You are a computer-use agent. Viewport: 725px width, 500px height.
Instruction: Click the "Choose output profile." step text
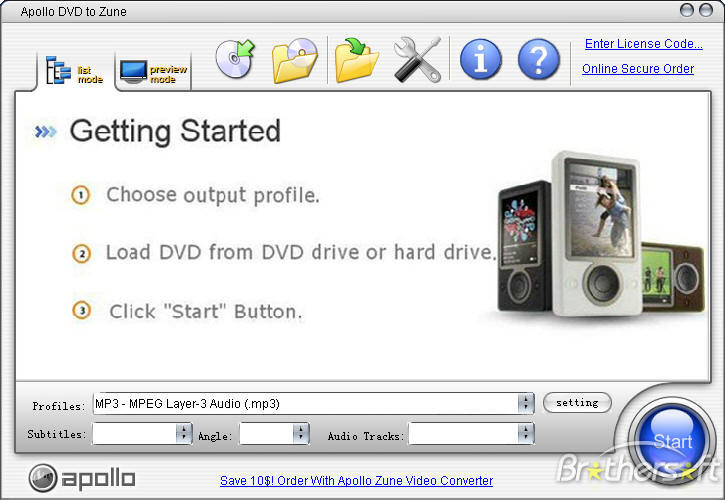coord(213,195)
